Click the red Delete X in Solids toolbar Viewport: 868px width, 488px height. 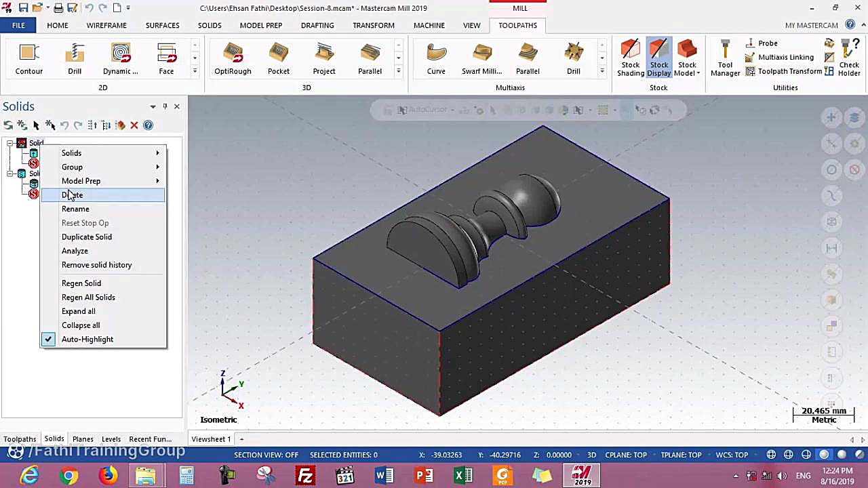point(134,125)
